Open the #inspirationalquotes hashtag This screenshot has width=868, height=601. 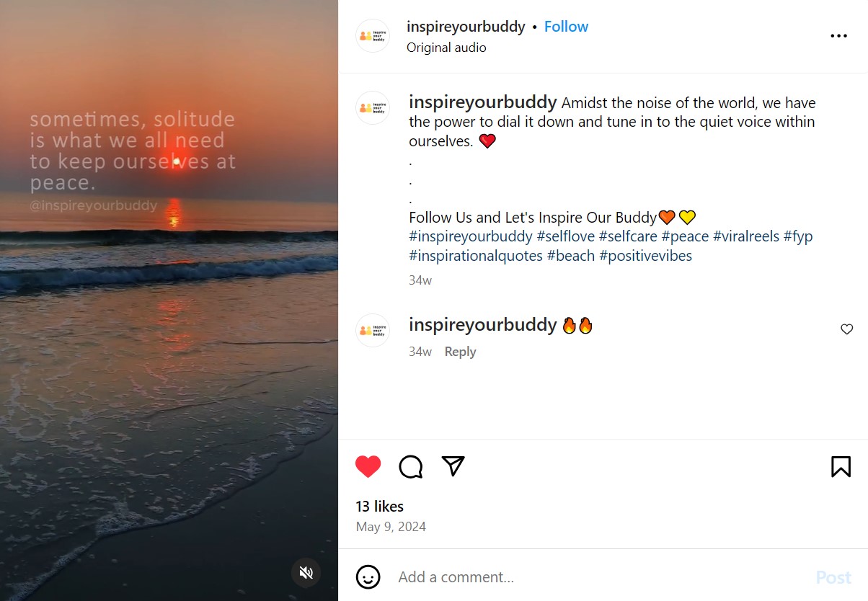click(475, 256)
